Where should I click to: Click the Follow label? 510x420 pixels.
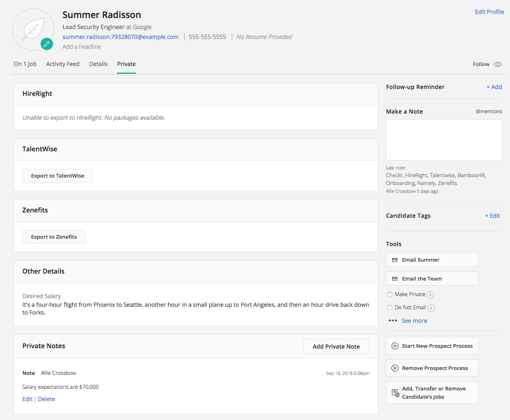coord(481,64)
